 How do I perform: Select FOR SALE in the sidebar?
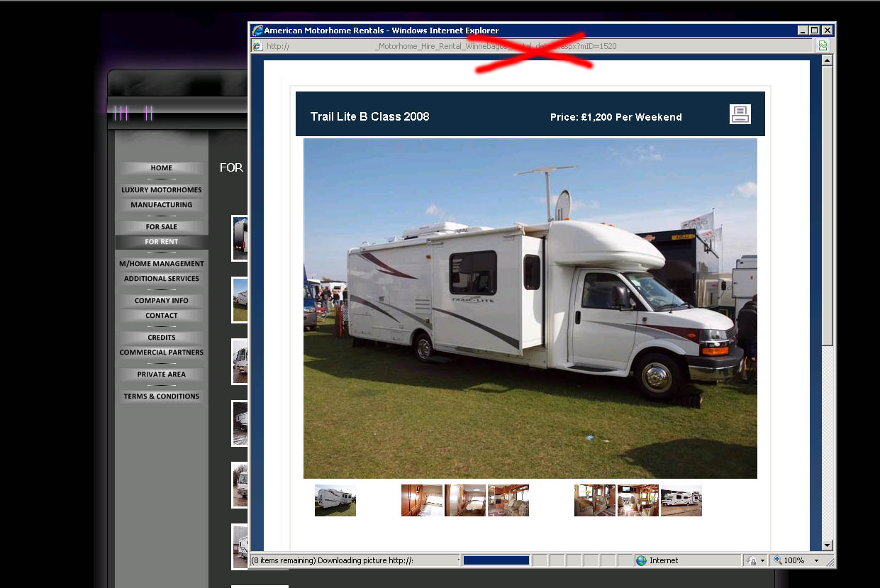tap(162, 227)
